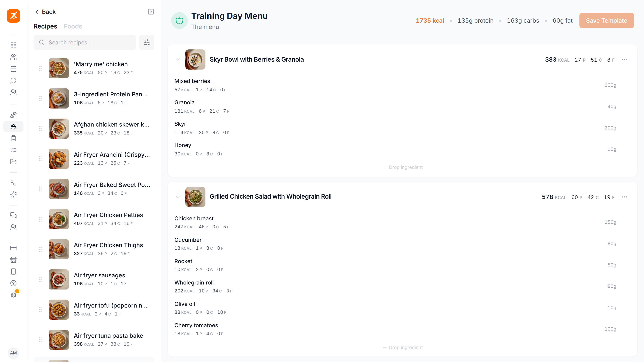Click the orange app logo
This screenshot has height=362, width=644.
(13, 16)
